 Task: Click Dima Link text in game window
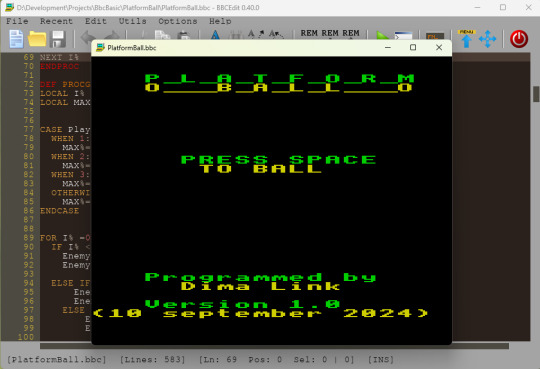(x=260, y=286)
